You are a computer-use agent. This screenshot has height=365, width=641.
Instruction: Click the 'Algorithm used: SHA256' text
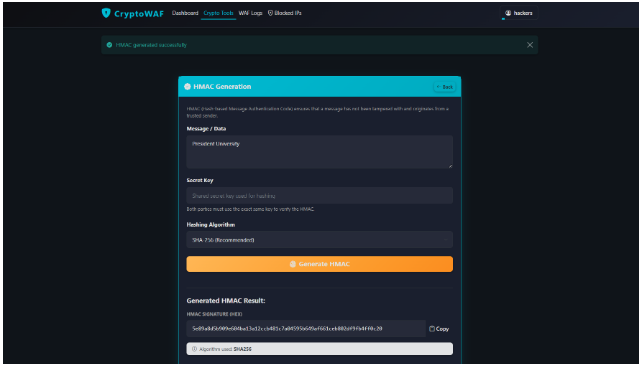tap(225, 349)
